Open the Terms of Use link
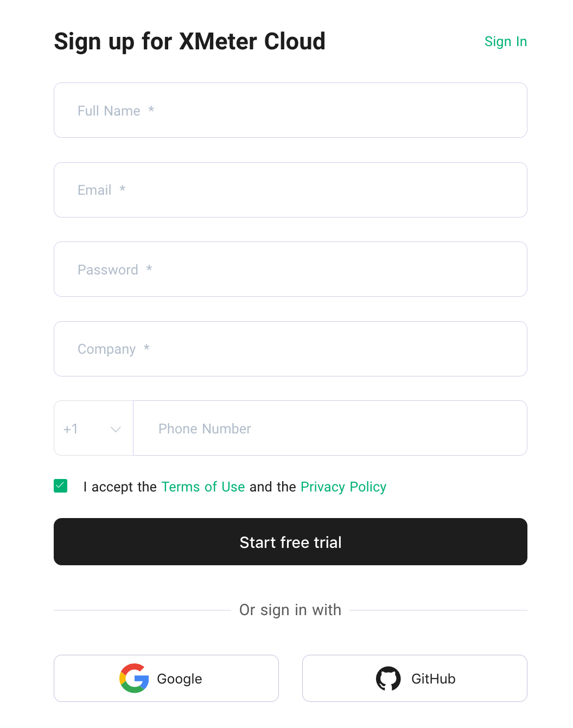This screenshot has height=728, width=573. coord(203,487)
